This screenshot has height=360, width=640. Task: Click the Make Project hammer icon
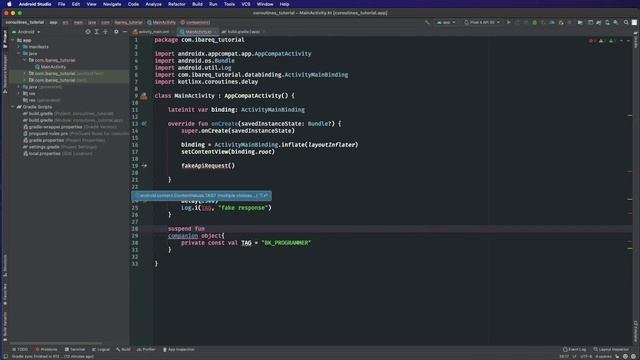click(x=427, y=22)
